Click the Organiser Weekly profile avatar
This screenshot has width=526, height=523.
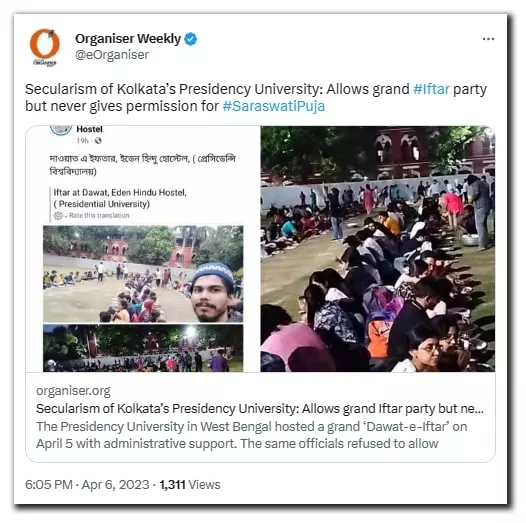click(x=45, y=46)
